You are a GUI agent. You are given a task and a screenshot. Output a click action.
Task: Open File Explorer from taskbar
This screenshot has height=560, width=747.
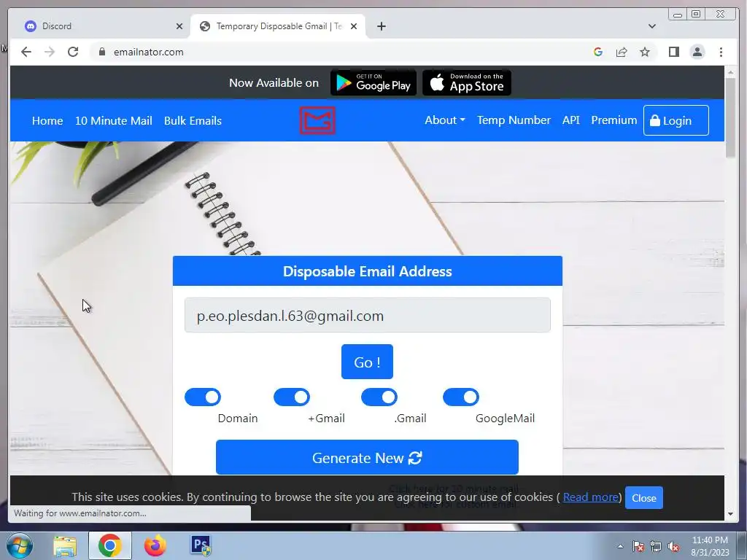65,545
